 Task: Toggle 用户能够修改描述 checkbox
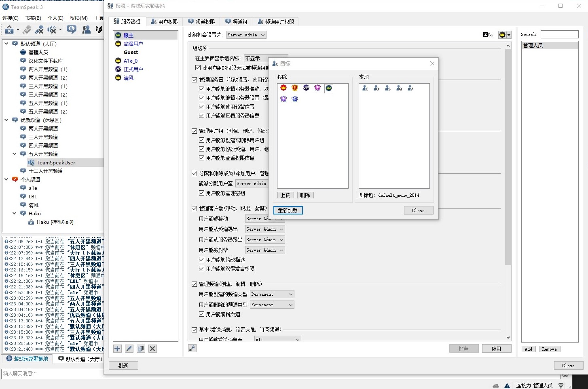point(201,260)
